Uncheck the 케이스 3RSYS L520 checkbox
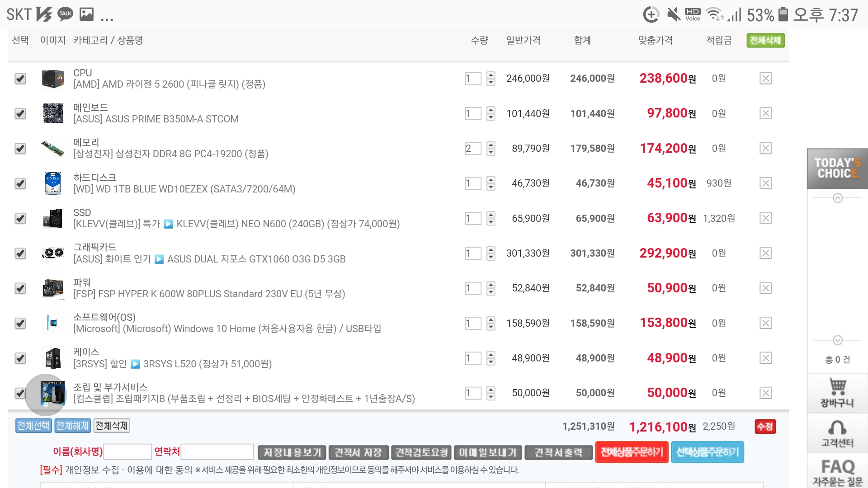 click(20, 358)
